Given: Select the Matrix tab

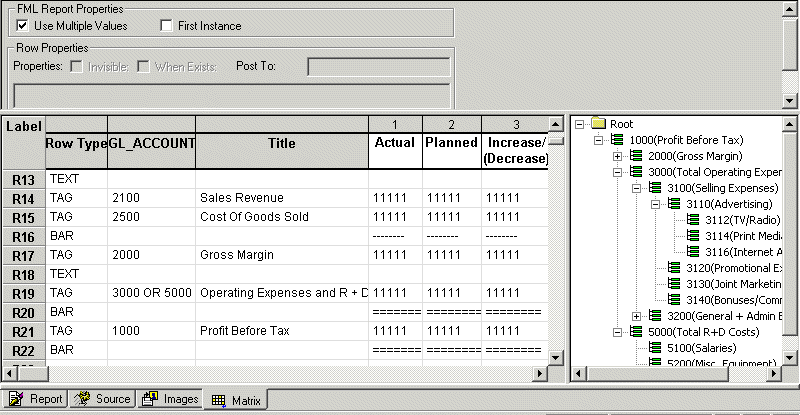Looking at the screenshot, I should [x=236, y=400].
